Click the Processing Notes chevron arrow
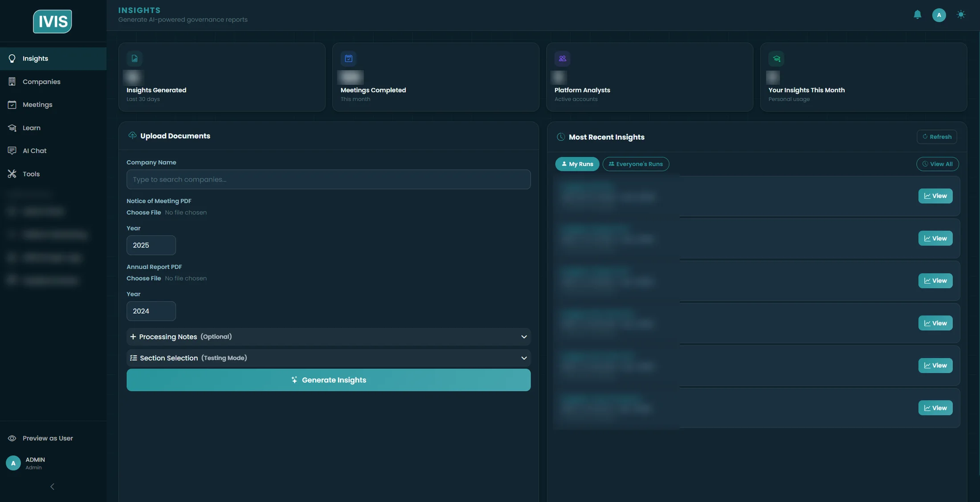The image size is (980, 502). (524, 337)
